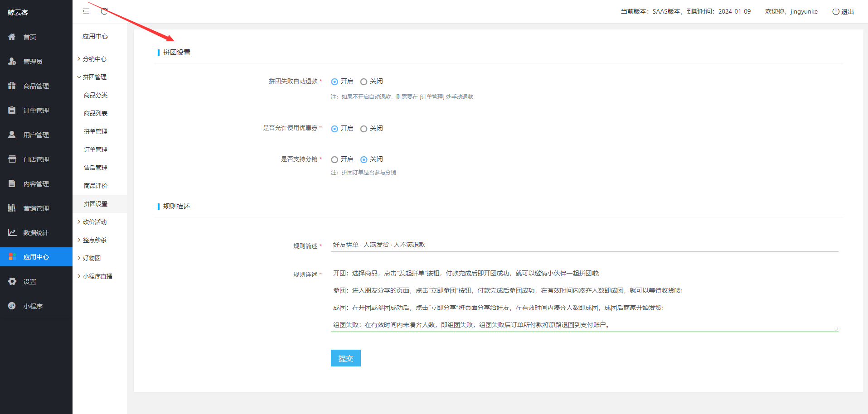Click the gift icon beside 商品管理
Viewport: 868px width, 414px height.
click(x=12, y=86)
